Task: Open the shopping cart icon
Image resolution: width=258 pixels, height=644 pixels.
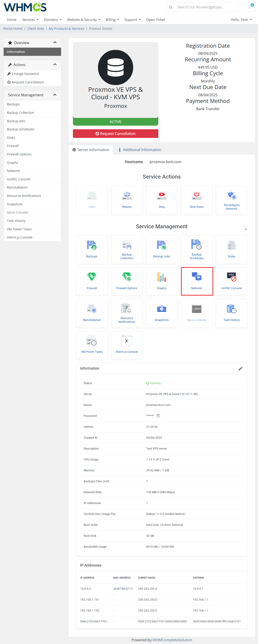Action: [x=249, y=7]
